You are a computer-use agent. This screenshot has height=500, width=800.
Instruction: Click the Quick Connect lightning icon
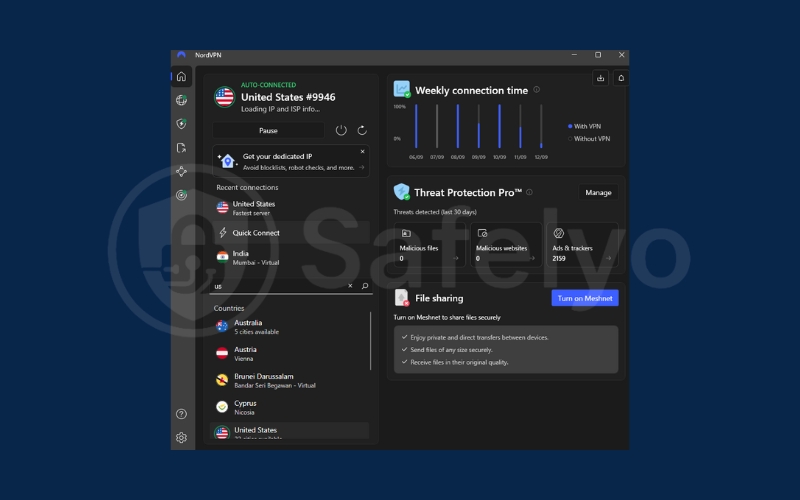click(222, 233)
